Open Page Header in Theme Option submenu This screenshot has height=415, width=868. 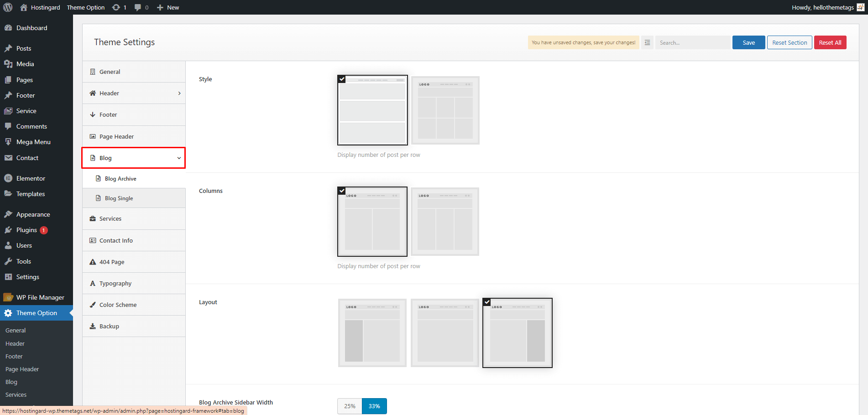click(x=22, y=369)
